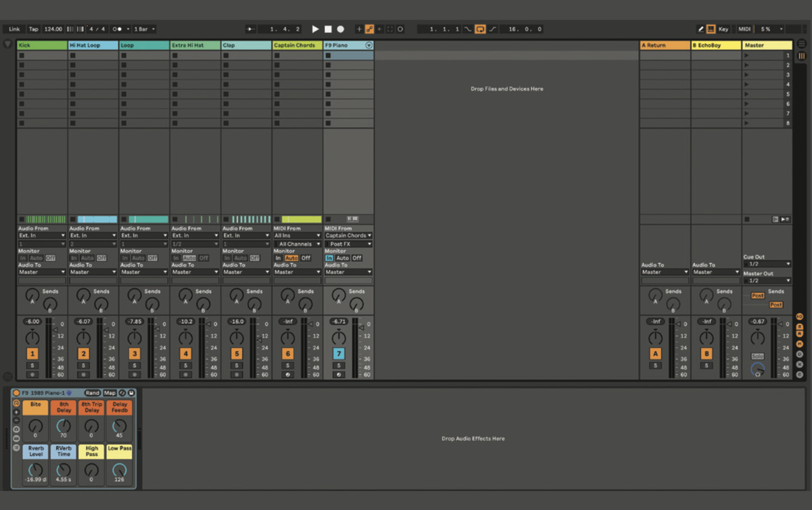Switch A Return send to Pre via Post toggle
Viewport: 812px width, 510px height.
pos(759,295)
